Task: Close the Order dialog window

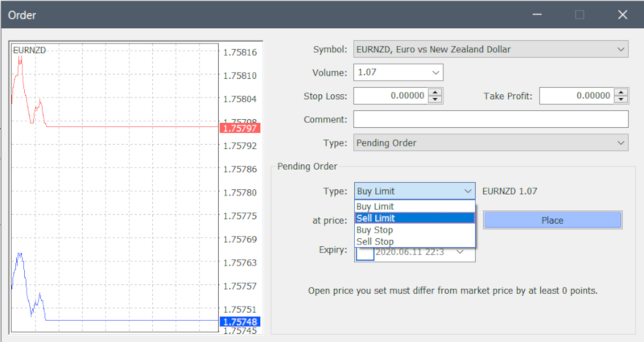Action: [x=621, y=14]
